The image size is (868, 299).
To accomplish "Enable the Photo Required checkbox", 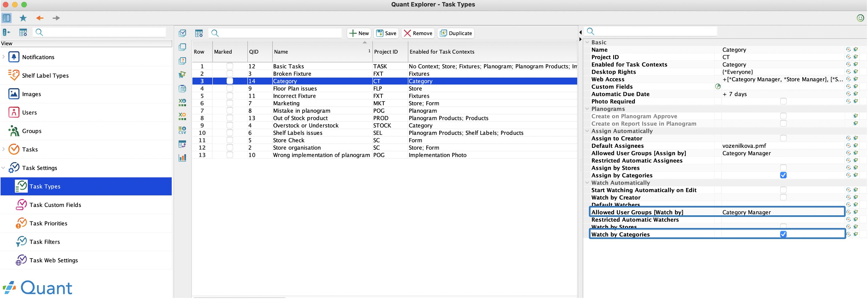I will click(783, 101).
